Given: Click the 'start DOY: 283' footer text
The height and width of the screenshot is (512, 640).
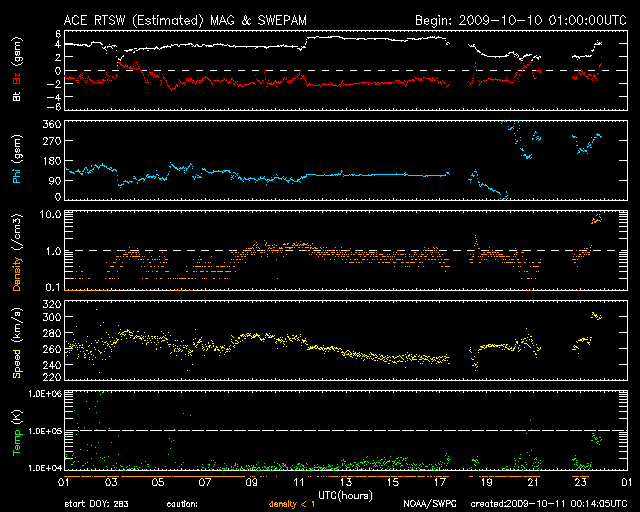Looking at the screenshot, I should 96,504.
